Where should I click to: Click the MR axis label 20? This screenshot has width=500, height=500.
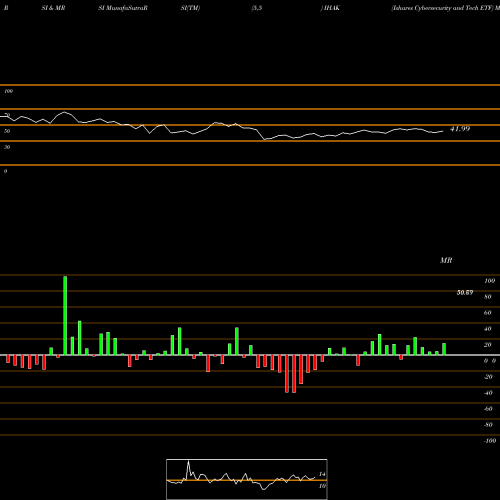click(488, 345)
